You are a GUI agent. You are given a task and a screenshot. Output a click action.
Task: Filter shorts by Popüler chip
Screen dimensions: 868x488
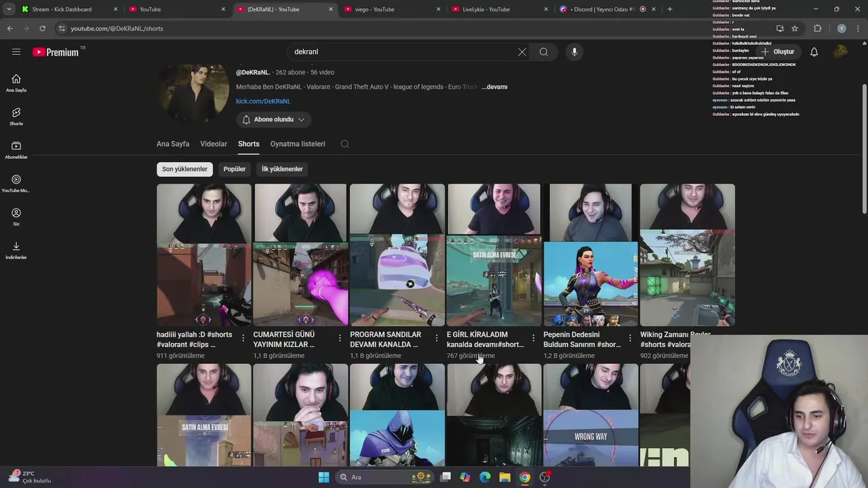point(235,169)
